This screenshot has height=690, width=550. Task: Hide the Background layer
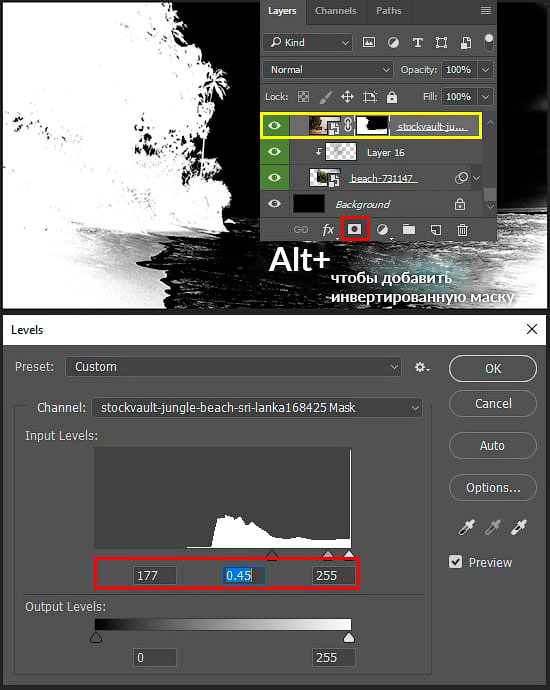pos(275,203)
